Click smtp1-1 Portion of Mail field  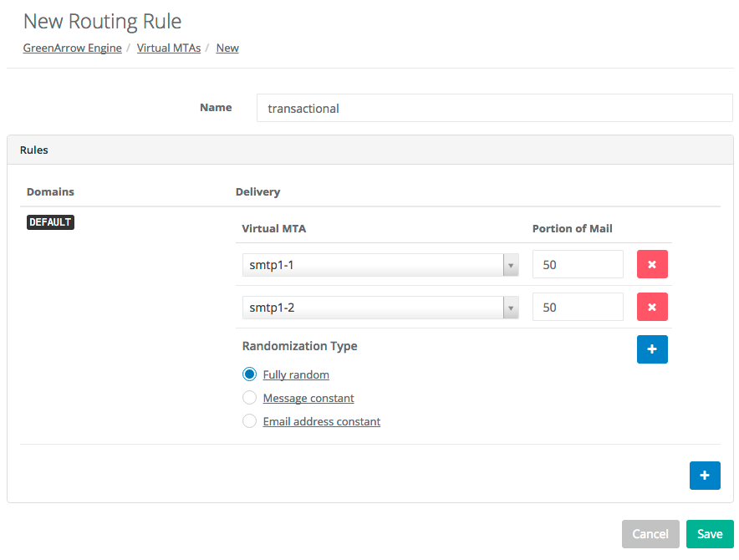coord(578,265)
